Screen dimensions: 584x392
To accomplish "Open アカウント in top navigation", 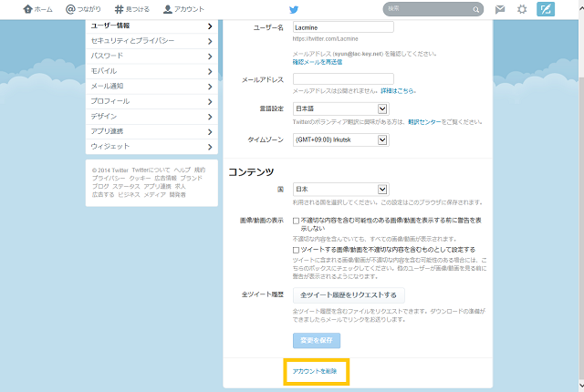I will [183, 9].
